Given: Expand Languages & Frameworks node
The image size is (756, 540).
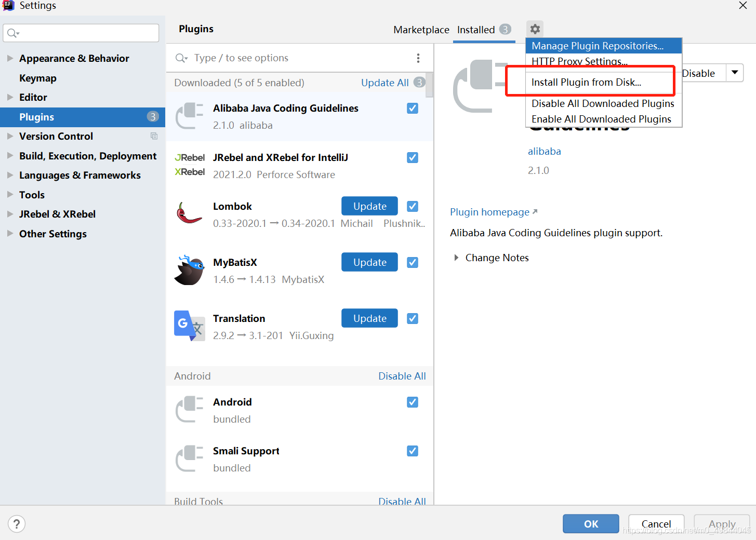Looking at the screenshot, I should point(10,175).
